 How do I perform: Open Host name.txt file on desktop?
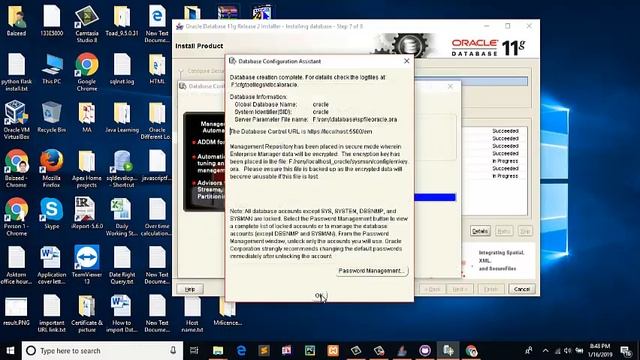(x=192, y=313)
